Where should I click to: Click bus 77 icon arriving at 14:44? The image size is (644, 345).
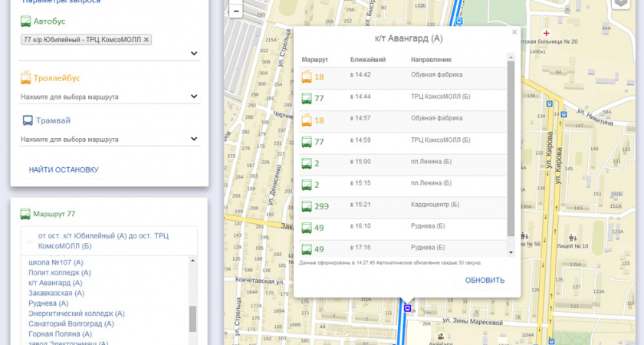tap(307, 98)
